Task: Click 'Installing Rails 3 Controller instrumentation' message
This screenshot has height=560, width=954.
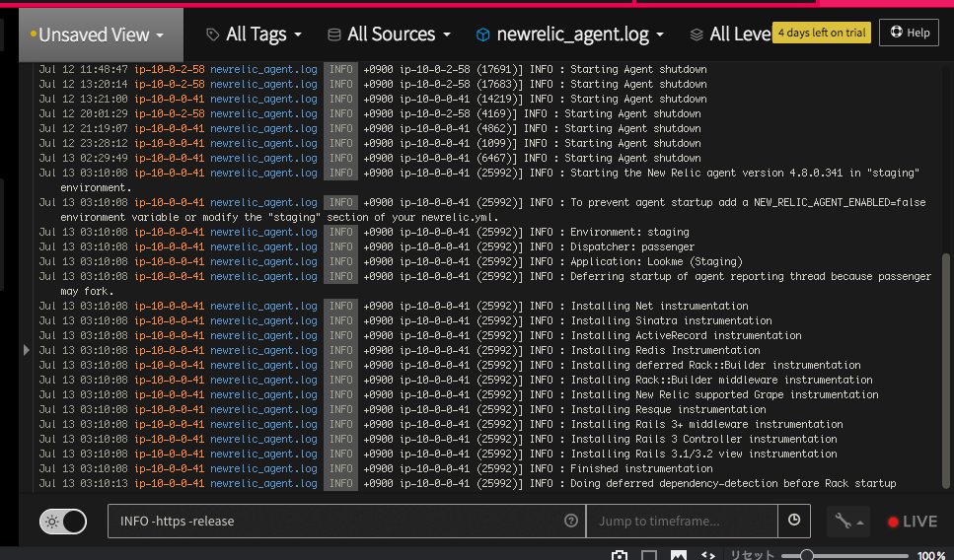Action: (x=703, y=439)
